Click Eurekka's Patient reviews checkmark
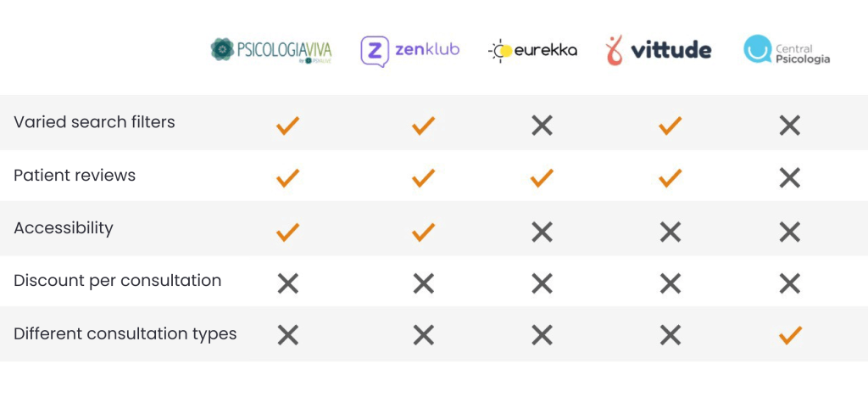Screen dimensions: 868x403 [x=542, y=178]
